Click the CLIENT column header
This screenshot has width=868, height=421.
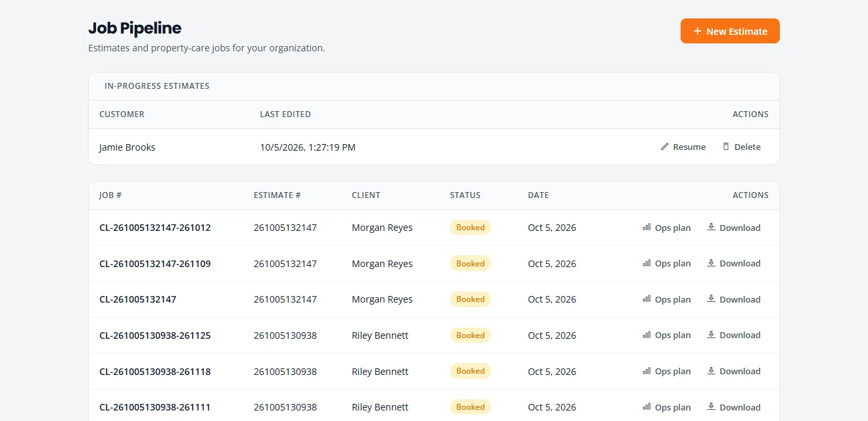[x=366, y=195]
